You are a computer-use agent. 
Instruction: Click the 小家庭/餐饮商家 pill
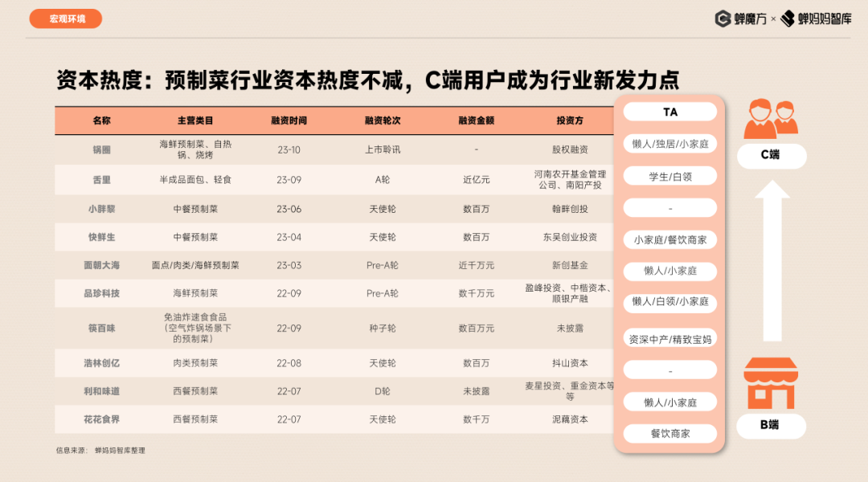pos(669,239)
